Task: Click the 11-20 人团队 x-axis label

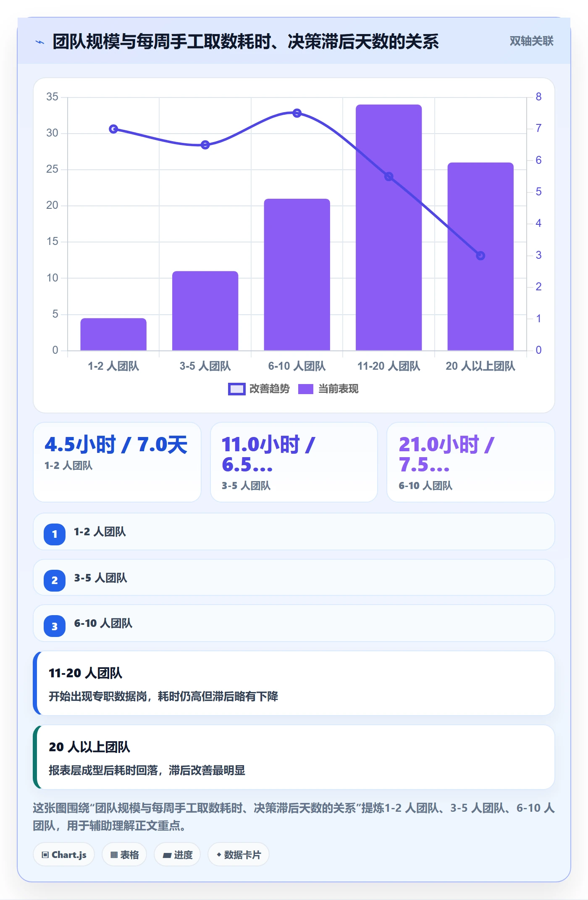Action: click(388, 366)
